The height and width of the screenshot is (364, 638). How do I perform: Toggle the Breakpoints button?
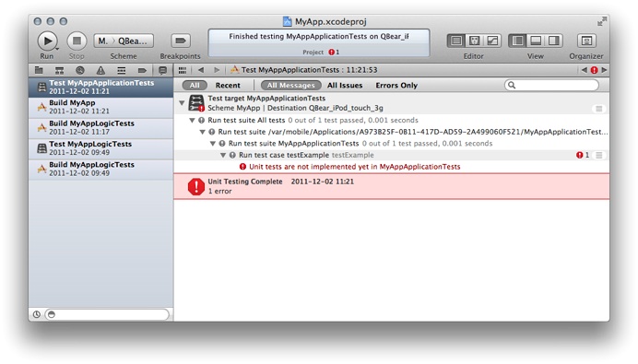[x=181, y=41]
